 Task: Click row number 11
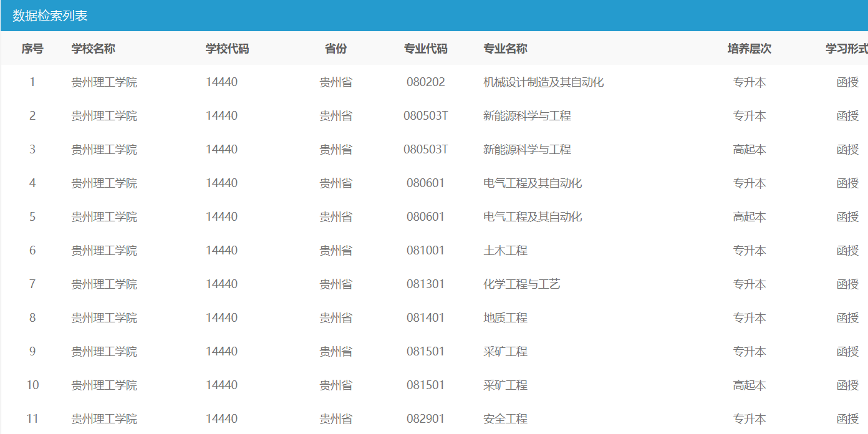(32, 419)
